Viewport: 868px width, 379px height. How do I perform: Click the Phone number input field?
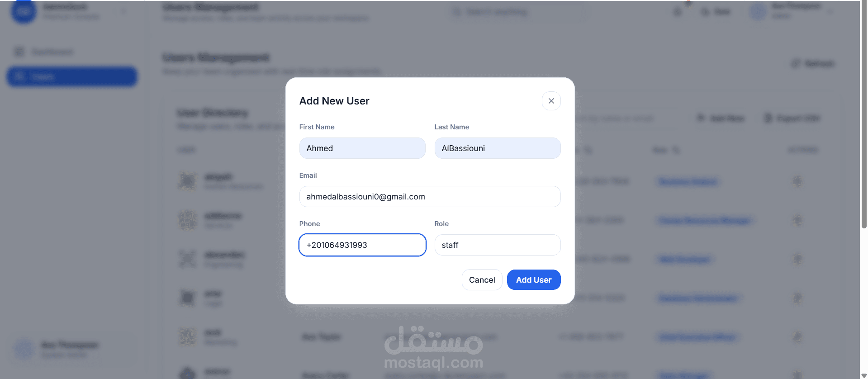tap(362, 245)
